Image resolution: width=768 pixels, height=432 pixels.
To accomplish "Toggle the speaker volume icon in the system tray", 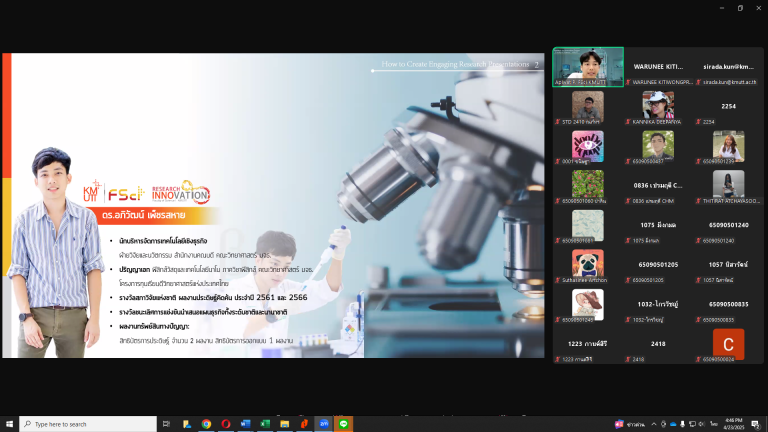I will click(x=701, y=424).
